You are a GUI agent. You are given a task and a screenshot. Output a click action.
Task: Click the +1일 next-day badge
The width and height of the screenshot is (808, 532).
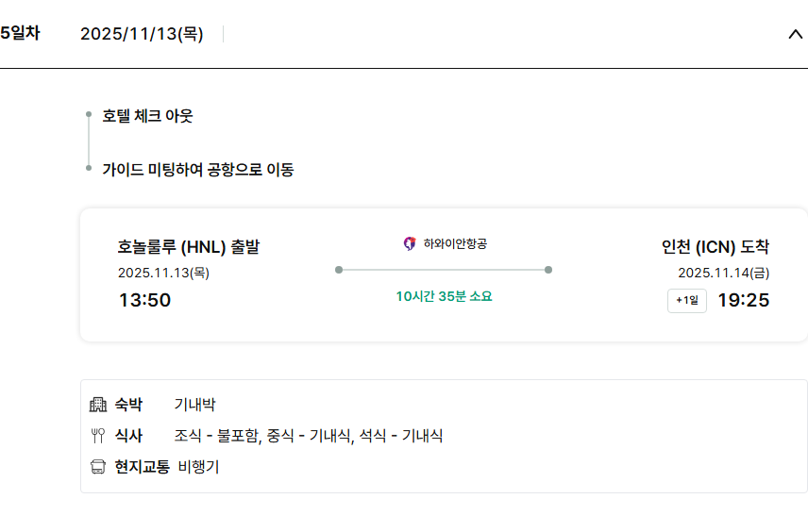pyautogui.click(x=686, y=301)
